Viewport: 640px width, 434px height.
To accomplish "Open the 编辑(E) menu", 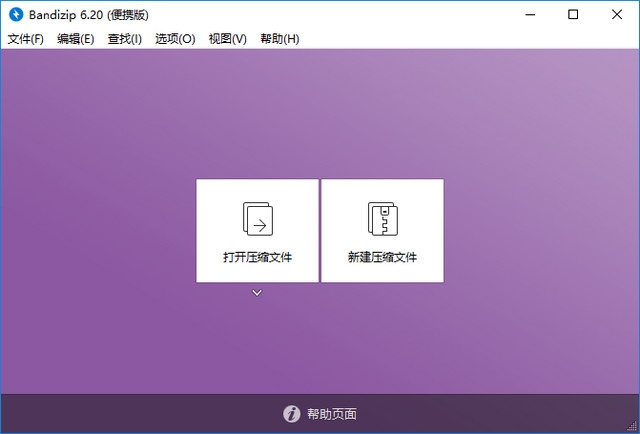I will (76, 39).
